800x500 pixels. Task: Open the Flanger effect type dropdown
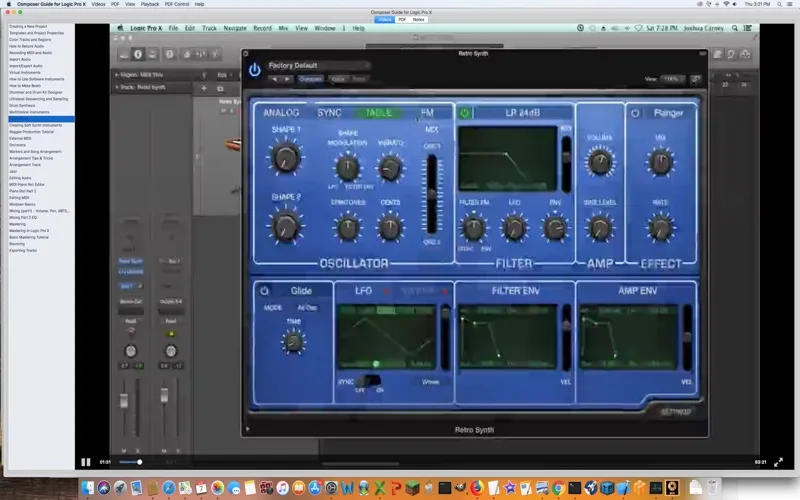coord(668,113)
